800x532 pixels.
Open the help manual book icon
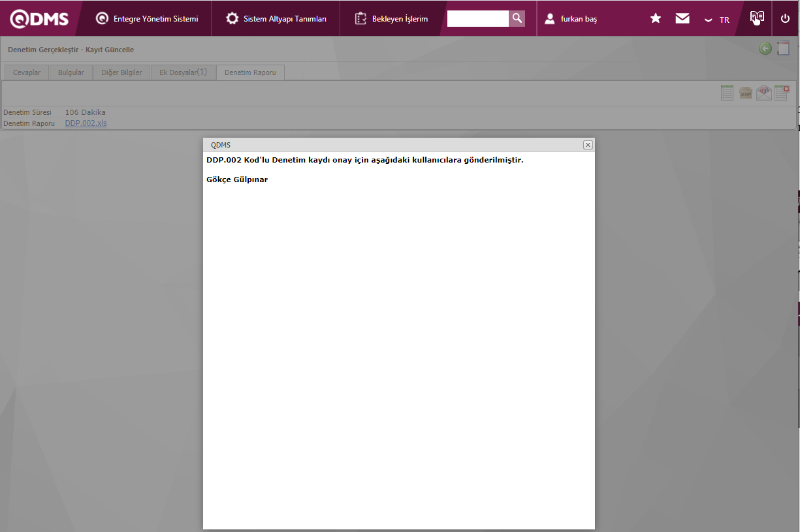click(757, 18)
